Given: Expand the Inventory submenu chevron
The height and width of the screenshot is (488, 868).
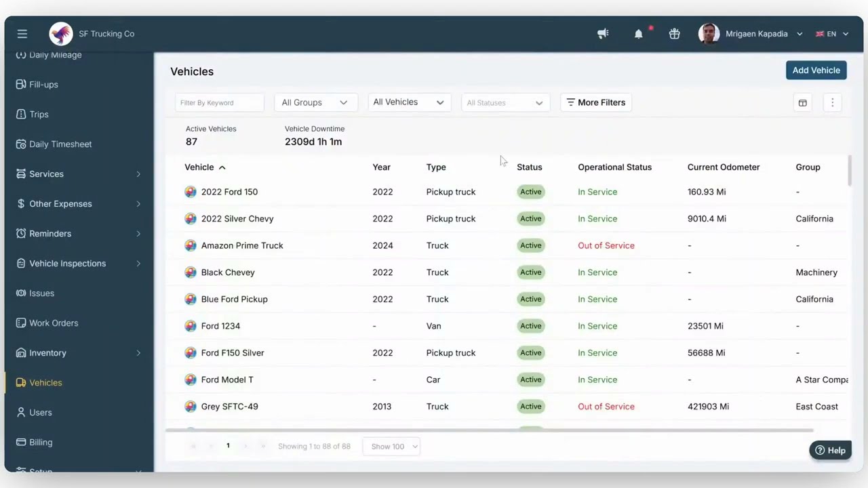Looking at the screenshot, I should point(138,353).
